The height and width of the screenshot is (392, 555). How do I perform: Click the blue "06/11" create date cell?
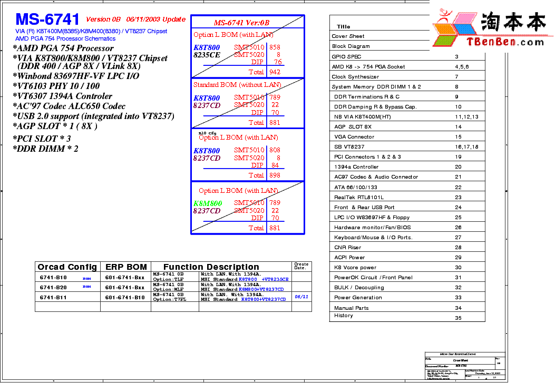click(x=301, y=297)
